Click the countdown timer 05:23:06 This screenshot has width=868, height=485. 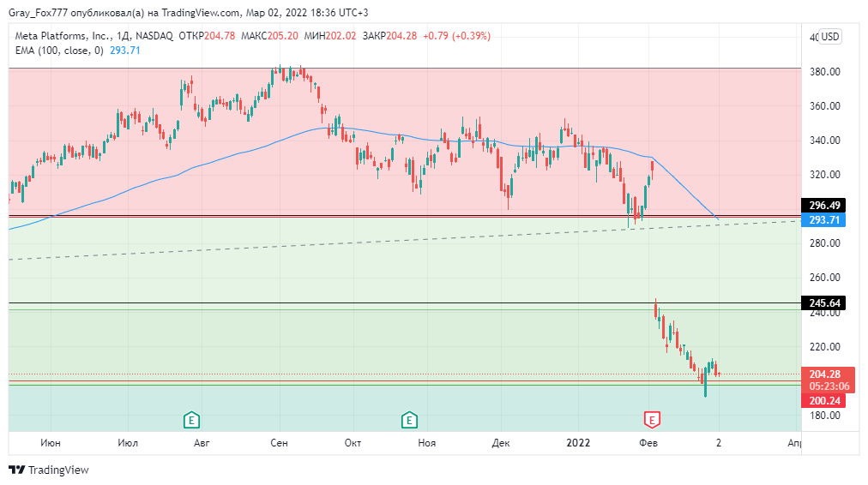(x=829, y=386)
